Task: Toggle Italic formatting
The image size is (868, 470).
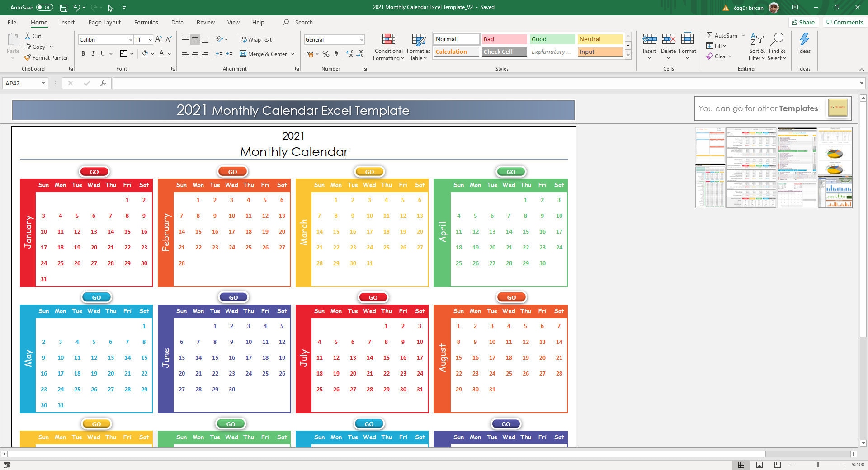Action: click(93, 53)
